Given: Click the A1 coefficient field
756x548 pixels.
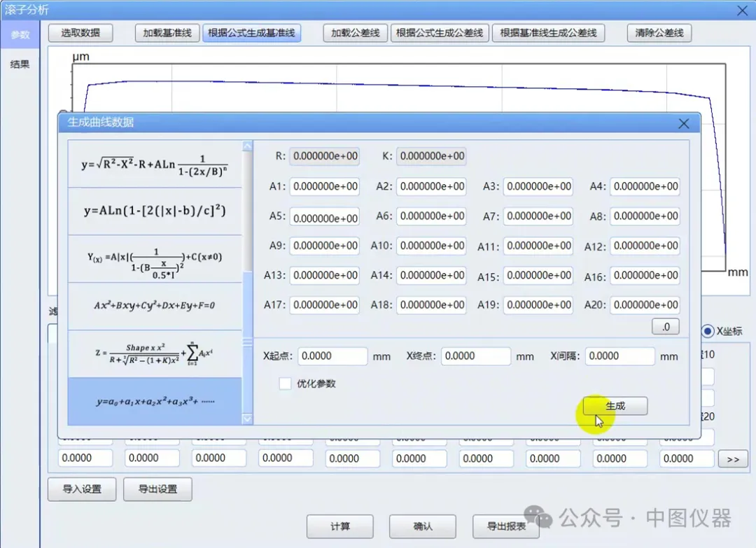Looking at the screenshot, I should coord(325,187).
